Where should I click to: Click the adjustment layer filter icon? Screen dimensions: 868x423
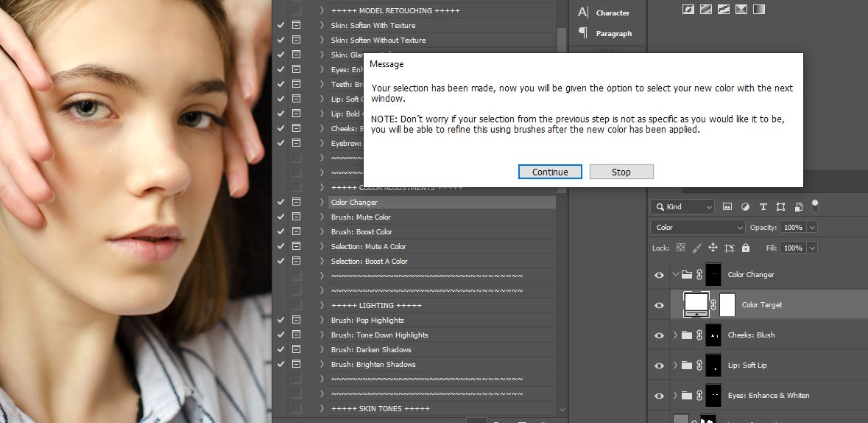point(745,207)
